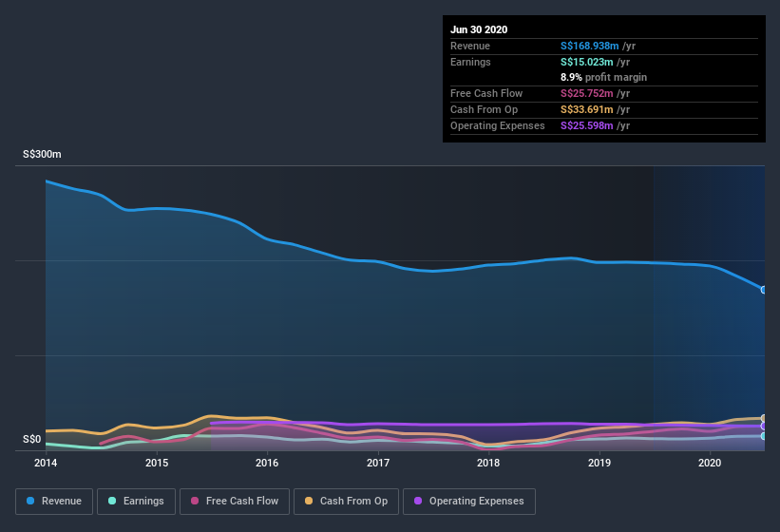Click the Operating Expenses endpoint marker
Image resolution: width=780 pixels, height=532 pixels.
pos(764,427)
